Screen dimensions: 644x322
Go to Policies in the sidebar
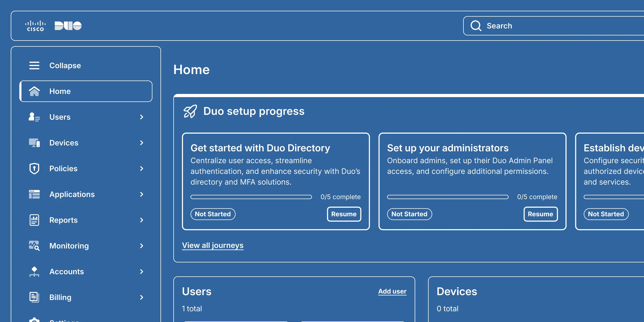[x=63, y=169]
